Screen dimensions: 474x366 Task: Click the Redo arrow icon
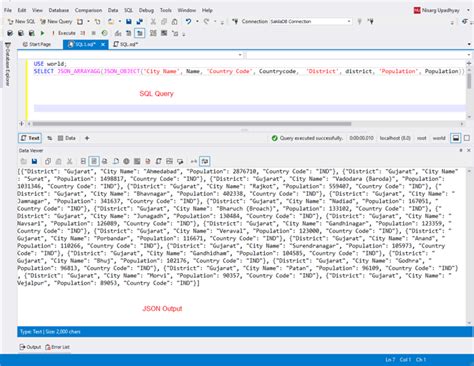pos(206,22)
